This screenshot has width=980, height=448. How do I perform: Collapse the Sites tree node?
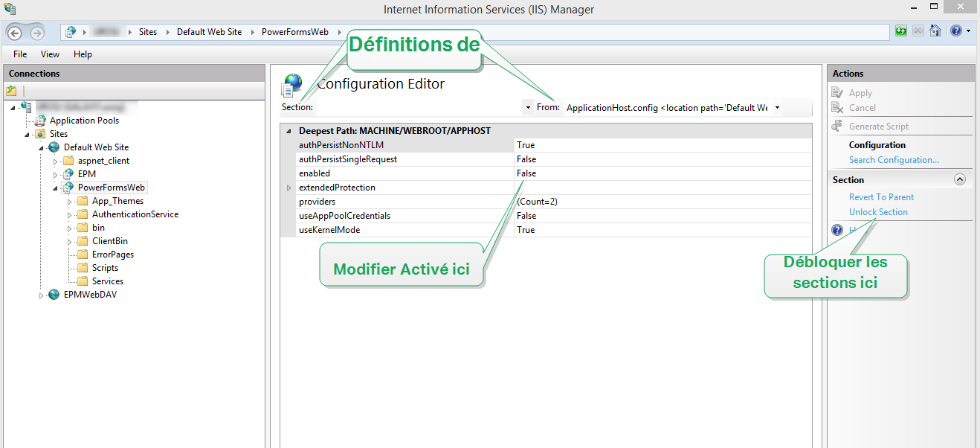pos(28,135)
